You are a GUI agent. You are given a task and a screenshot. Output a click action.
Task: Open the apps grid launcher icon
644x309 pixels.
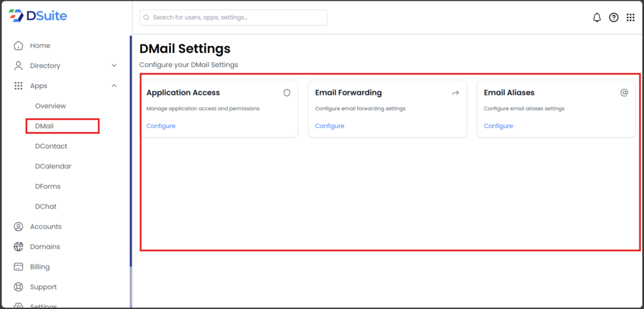tap(630, 18)
